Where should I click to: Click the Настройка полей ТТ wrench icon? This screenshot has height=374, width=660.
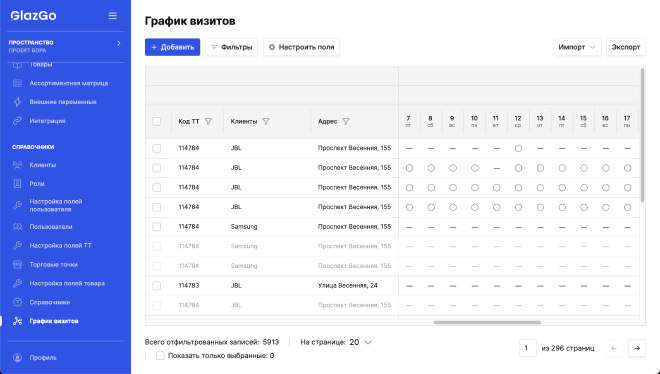tap(17, 245)
